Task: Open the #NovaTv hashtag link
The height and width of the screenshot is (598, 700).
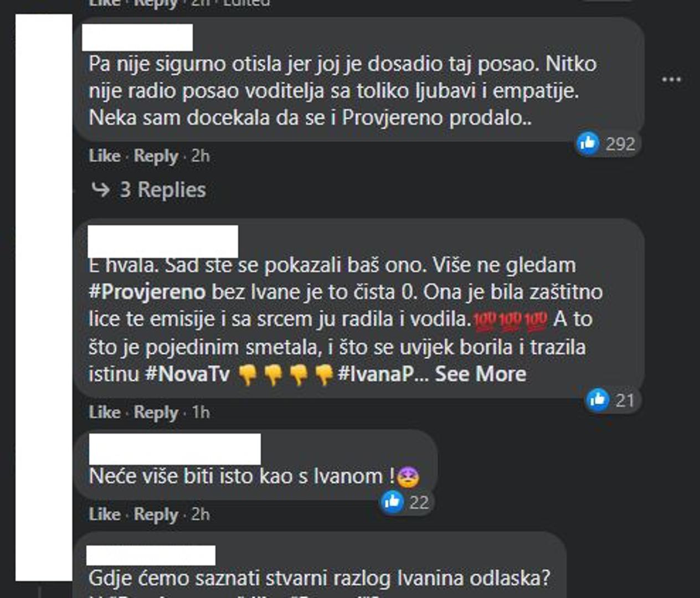Action: tap(187, 374)
